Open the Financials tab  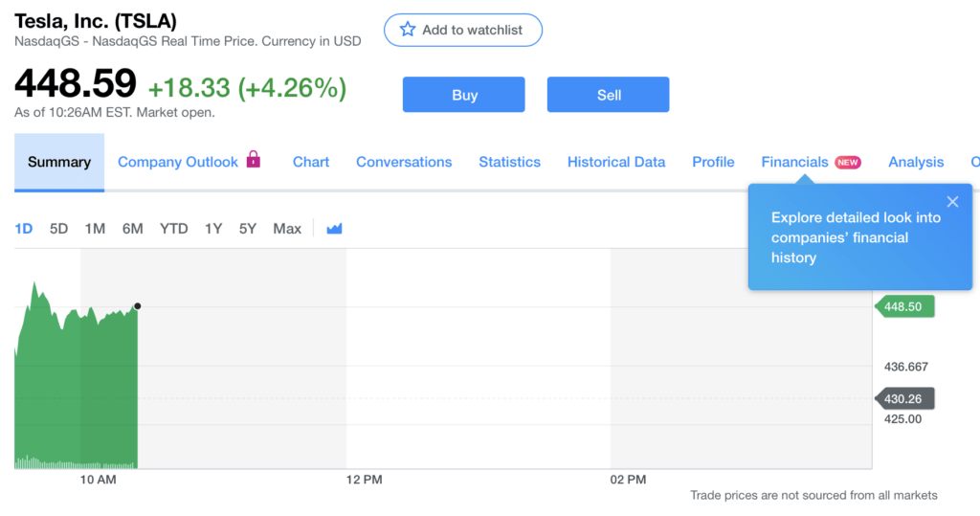pos(794,162)
